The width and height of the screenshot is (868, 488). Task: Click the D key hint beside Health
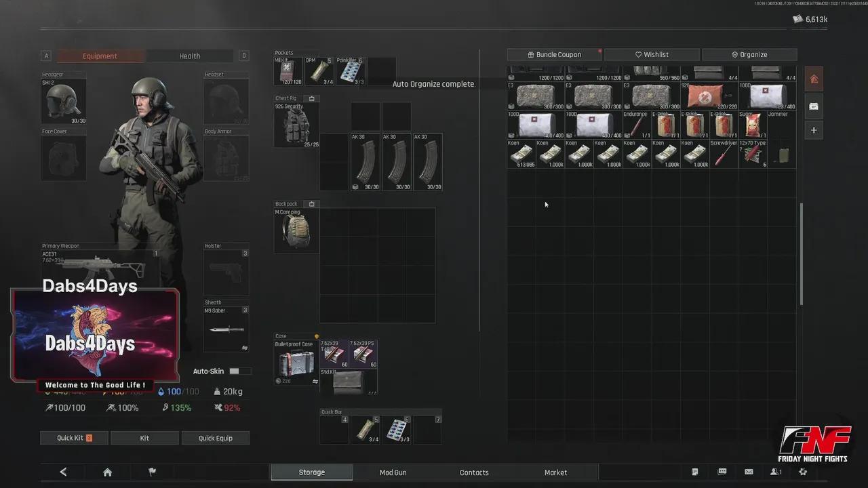(x=244, y=56)
